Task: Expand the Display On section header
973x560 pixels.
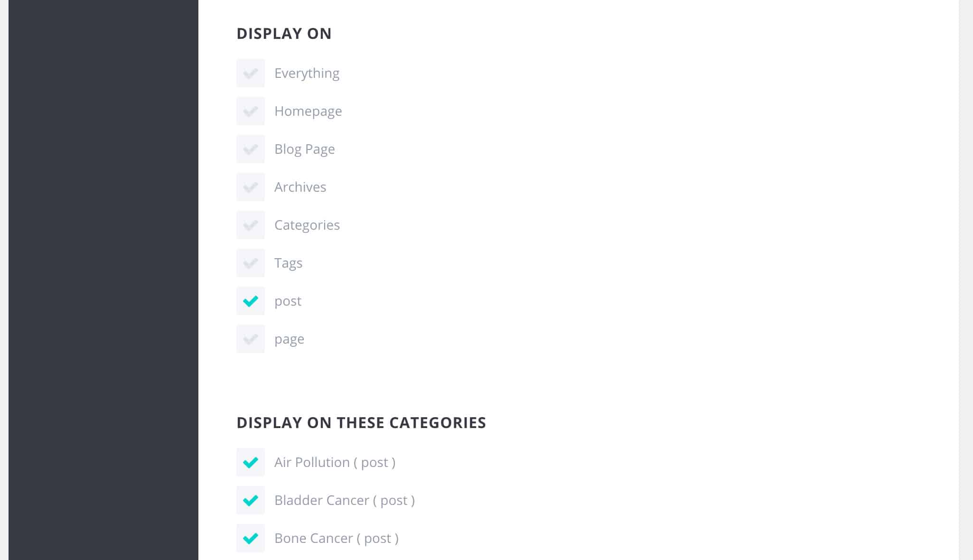Action: [284, 33]
